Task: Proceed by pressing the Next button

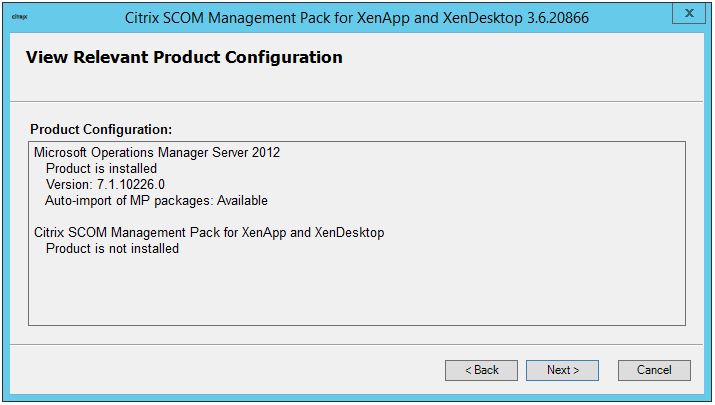Action: (x=562, y=370)
